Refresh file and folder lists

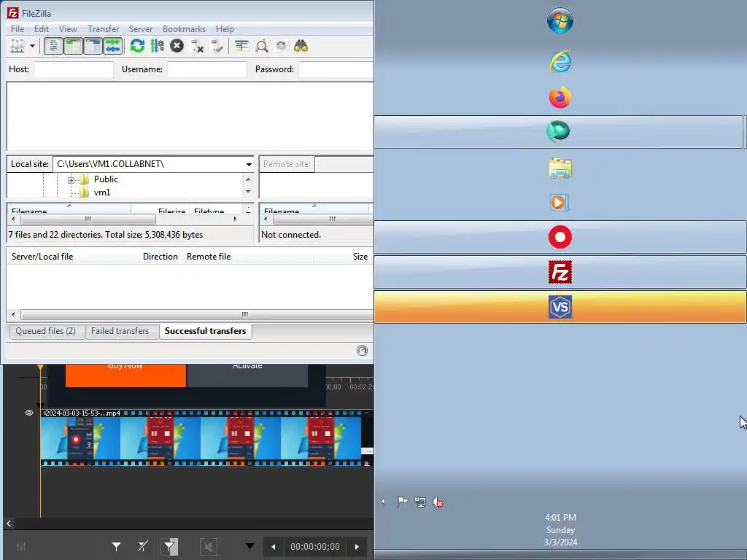(137, 46)
